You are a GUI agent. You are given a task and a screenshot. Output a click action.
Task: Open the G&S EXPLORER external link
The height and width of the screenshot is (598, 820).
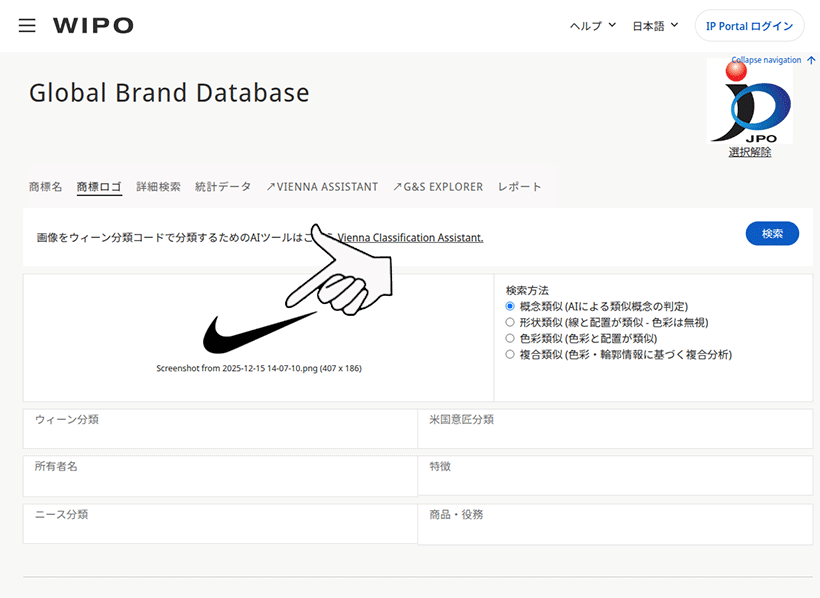(x=437, y=187)
